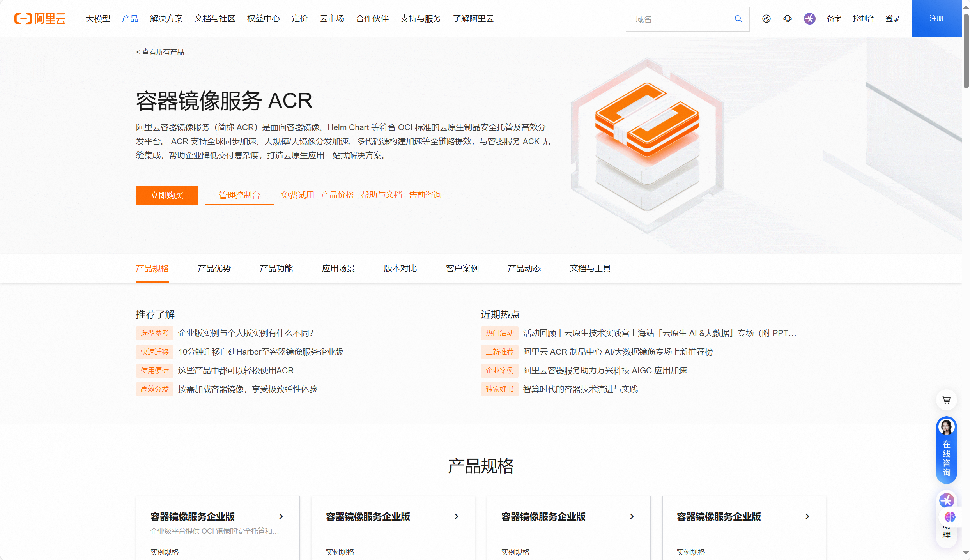Switch to the 应用场景 tab
Screen dimensions: 970x560
[x=338, y=269]
